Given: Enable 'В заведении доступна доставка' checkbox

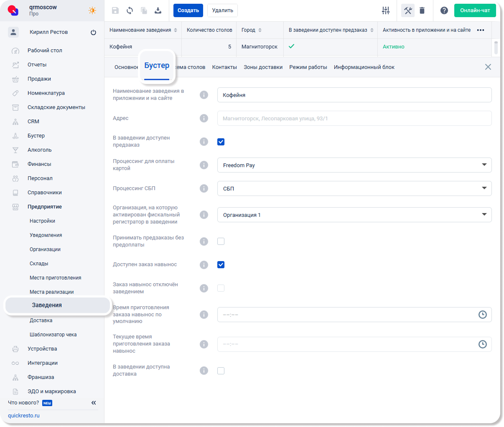Looking at the screenshot, I should [221, 371].
